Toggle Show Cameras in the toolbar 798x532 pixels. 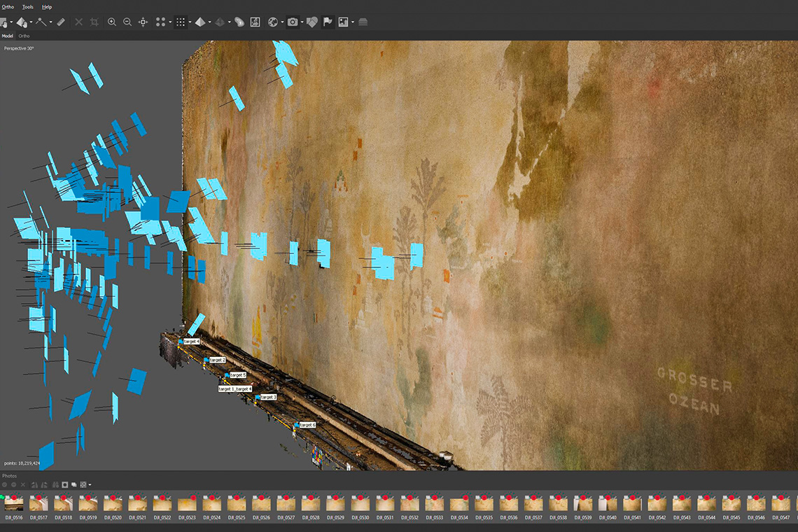(x=293, y=22)
